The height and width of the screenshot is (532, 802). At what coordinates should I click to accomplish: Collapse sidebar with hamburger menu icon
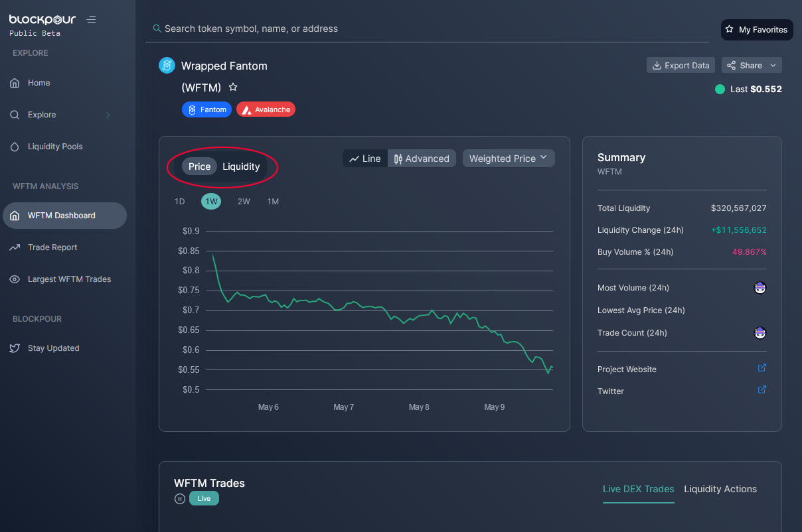click(92, 20)
